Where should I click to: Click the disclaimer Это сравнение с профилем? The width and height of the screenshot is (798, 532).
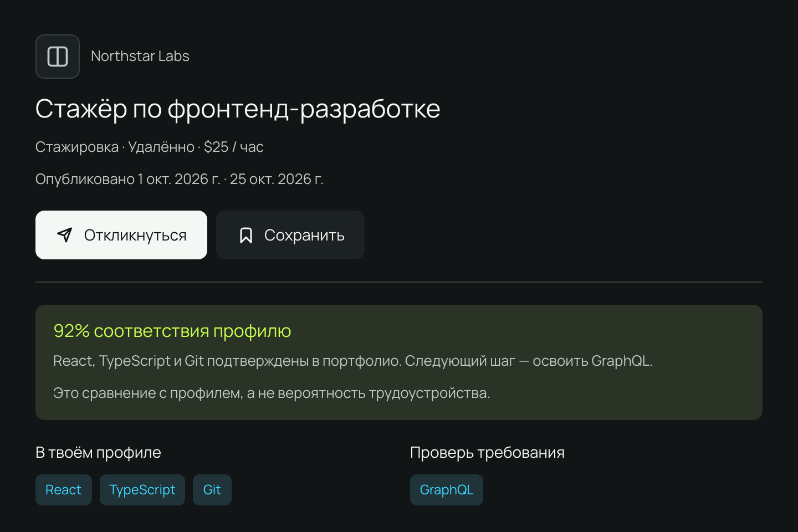click(x=272, y=393)
